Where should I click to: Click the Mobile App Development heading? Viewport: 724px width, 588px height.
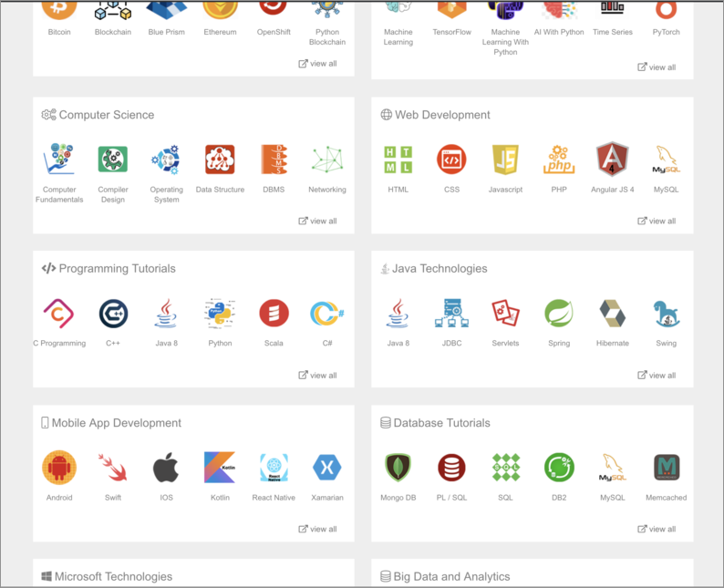pos(116,423)
